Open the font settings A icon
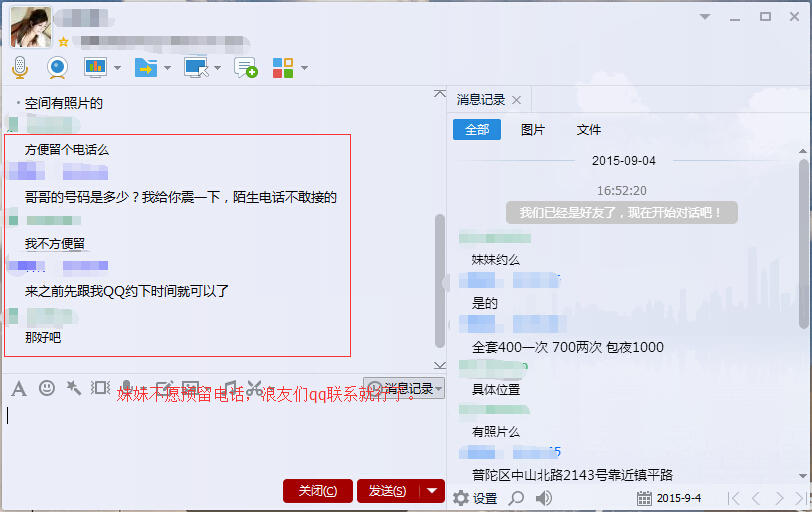 tap(18, 388)
